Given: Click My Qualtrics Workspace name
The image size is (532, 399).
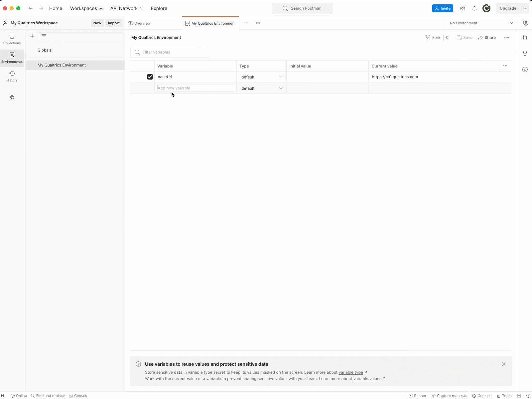Looking at the screenshot, I should [34, 23].
